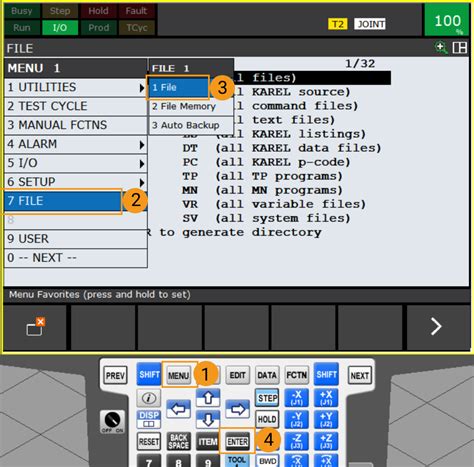
Task: Select the DT (all KAREL data files) row
Action: (x=282, y=148)
